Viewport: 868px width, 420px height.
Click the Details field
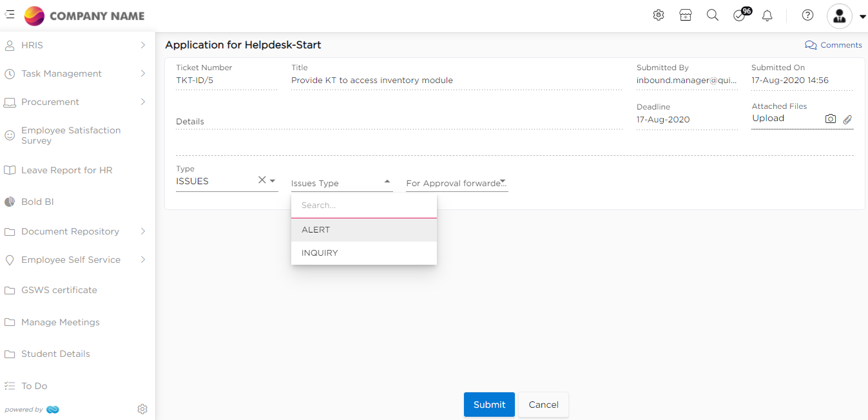pos(399,122)
